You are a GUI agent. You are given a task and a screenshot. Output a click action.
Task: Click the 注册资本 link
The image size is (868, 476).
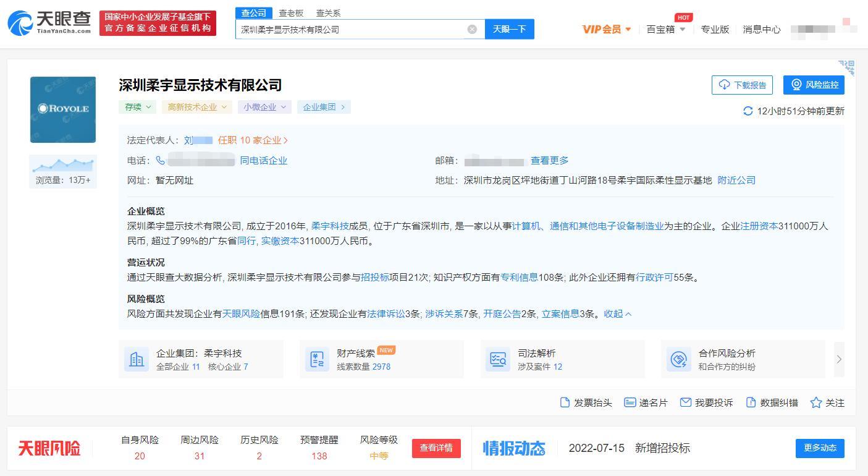[759, 226]
